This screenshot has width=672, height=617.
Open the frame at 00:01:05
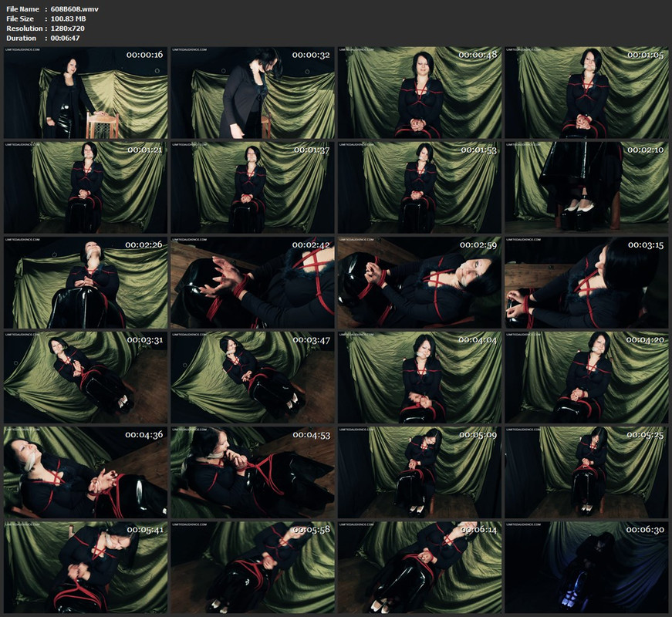586,93
